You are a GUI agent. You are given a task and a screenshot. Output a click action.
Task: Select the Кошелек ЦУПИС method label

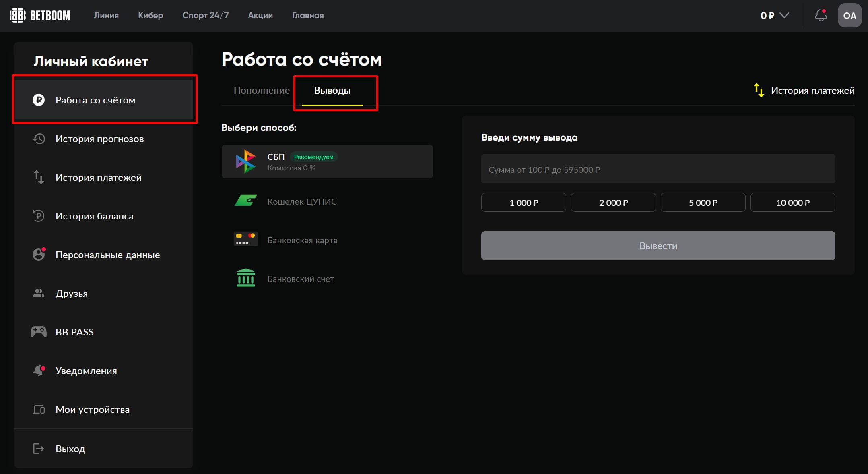point(302,201)
